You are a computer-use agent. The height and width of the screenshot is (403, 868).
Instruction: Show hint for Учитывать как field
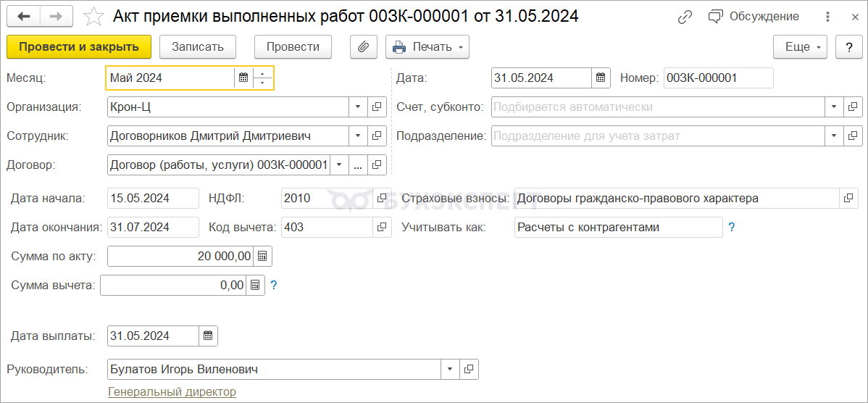732,227
